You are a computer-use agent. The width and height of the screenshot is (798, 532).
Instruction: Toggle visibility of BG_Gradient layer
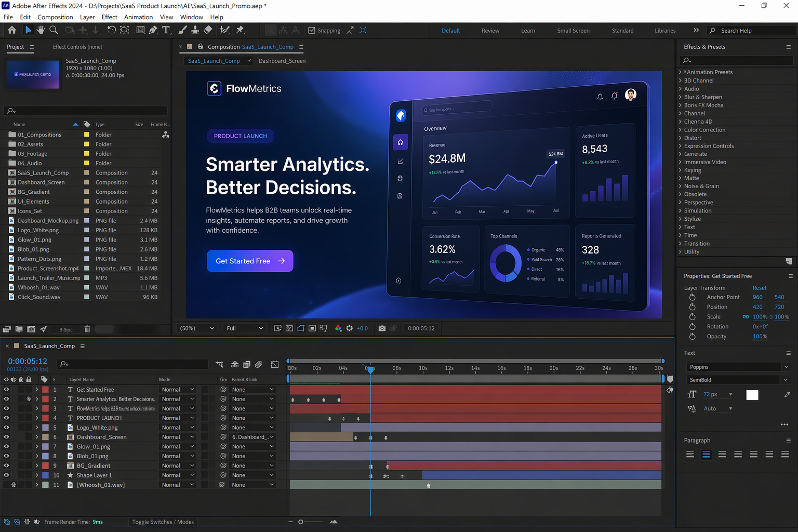tap(6, 465)
